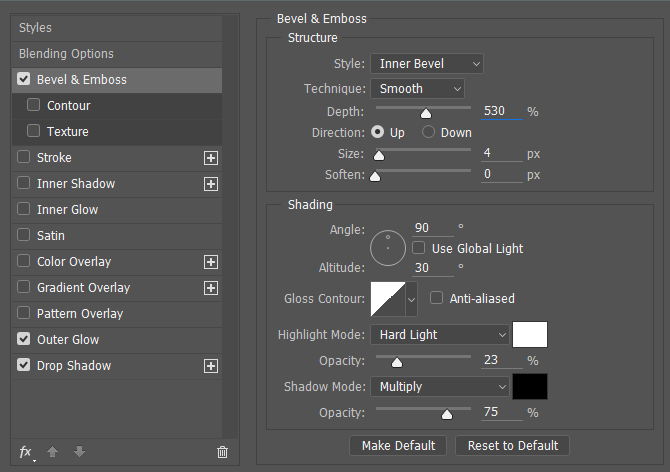
Task: Click the delete effect trash icon
Action: (x=222, y=452)
